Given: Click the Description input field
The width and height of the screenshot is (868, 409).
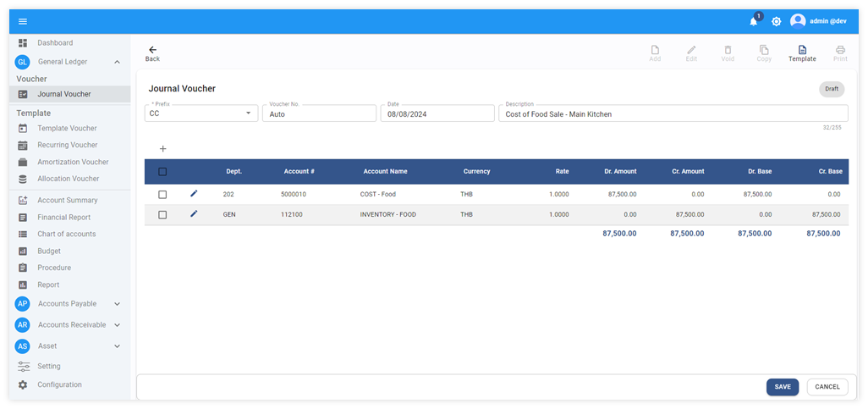Looking at the screenshot, I should [x=673, y=113].
